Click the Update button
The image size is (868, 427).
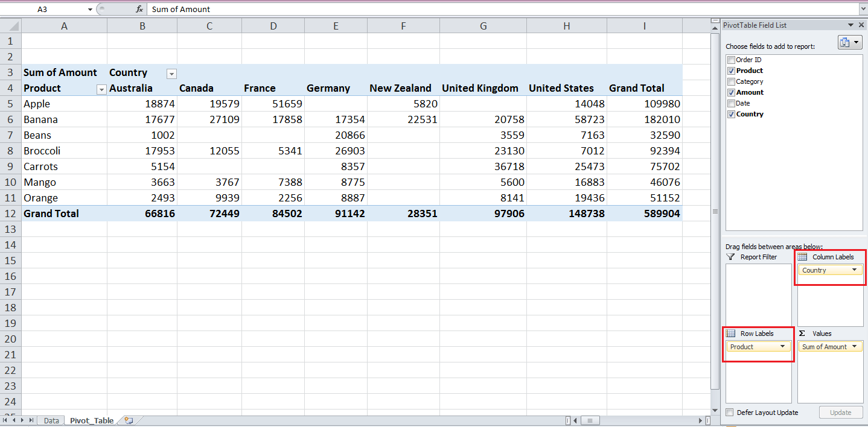[841, 412]
